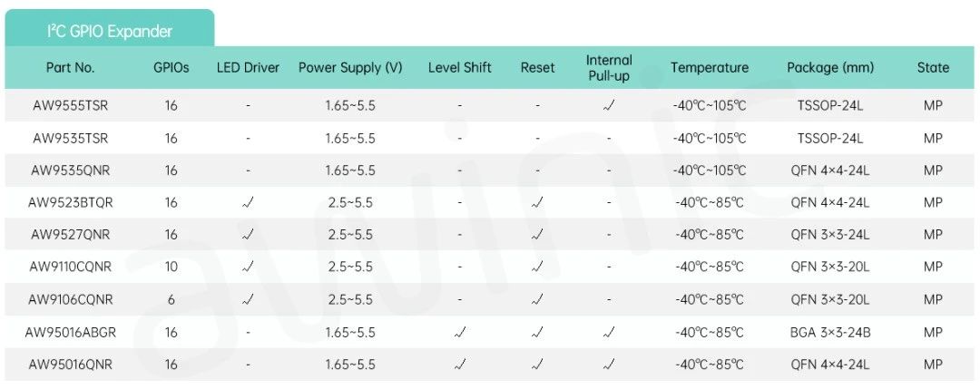Click the AW9106CQNR Reset checkmark
The height and width of the screenshot is (389, 980).
537,299
